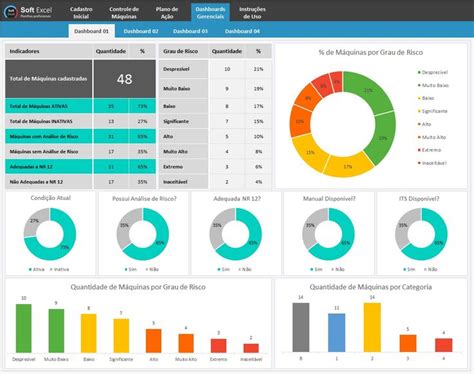The image size is (474, 374).
Task: Open the Cadastro Inicial tab
Action: (81, 13)
